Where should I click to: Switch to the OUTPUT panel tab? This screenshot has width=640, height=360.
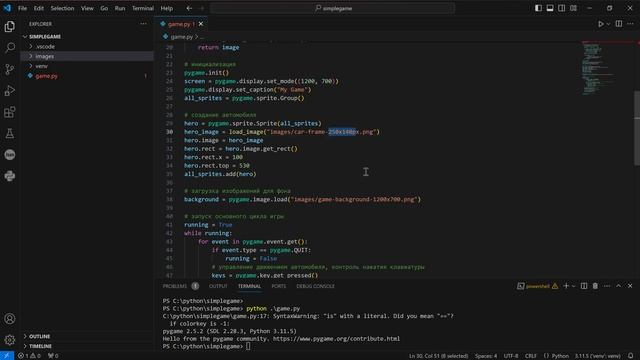[218, 286]
